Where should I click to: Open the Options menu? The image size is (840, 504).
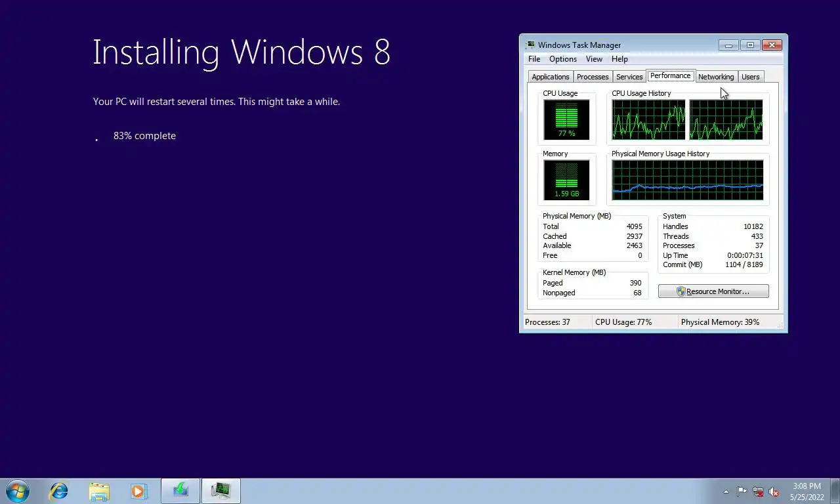[x=563, y=59]
